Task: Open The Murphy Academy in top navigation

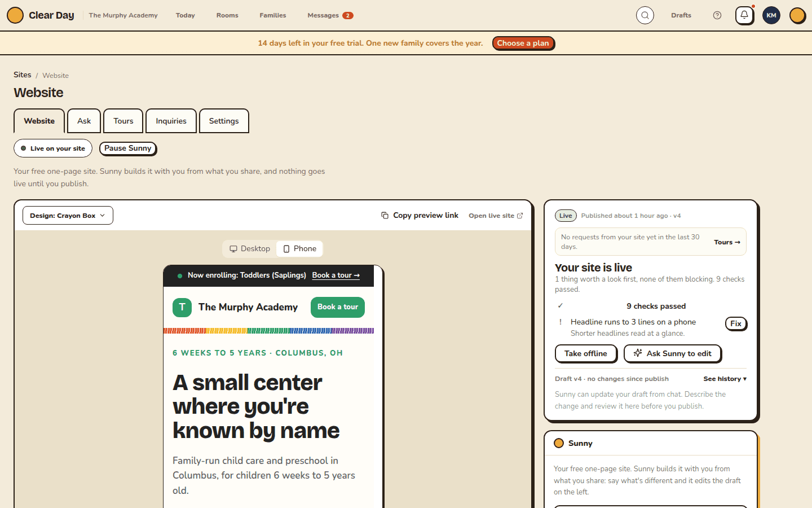Action: (x=123, y=15)
